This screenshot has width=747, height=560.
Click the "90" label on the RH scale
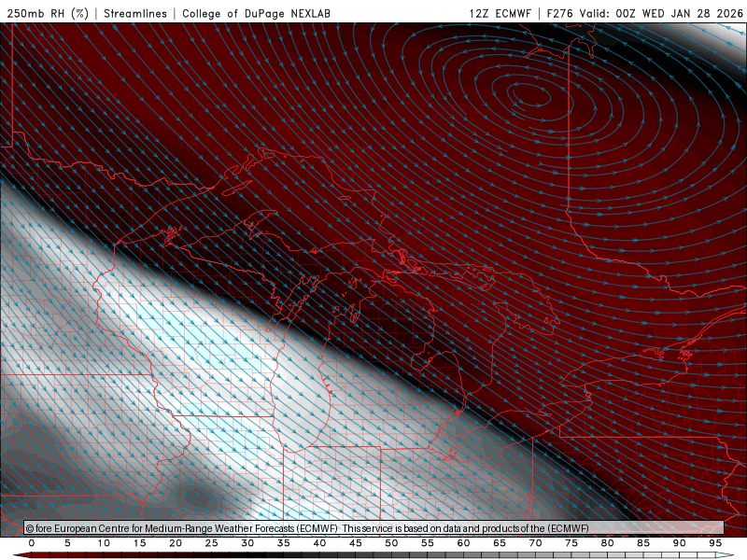[x=680, y=543]
